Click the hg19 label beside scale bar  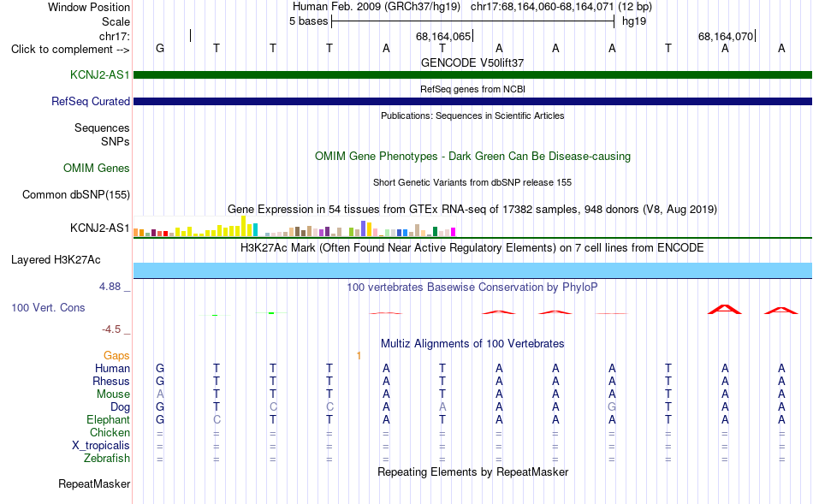tap(634, 21)
